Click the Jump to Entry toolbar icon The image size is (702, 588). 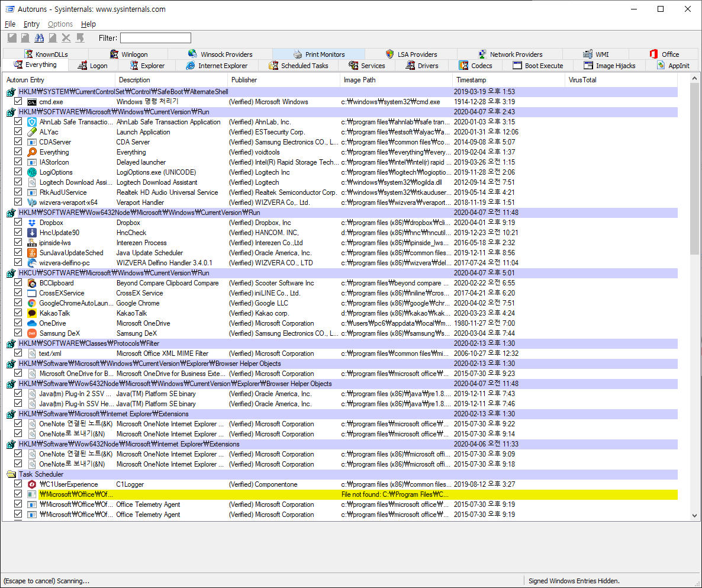click(80, 38)
